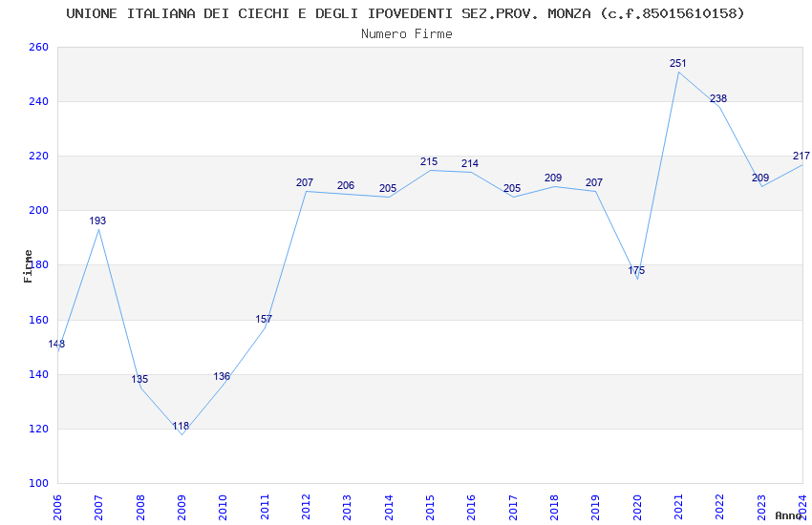
Task: Click the y-axis value 160
Action: (x=38, y=320)
